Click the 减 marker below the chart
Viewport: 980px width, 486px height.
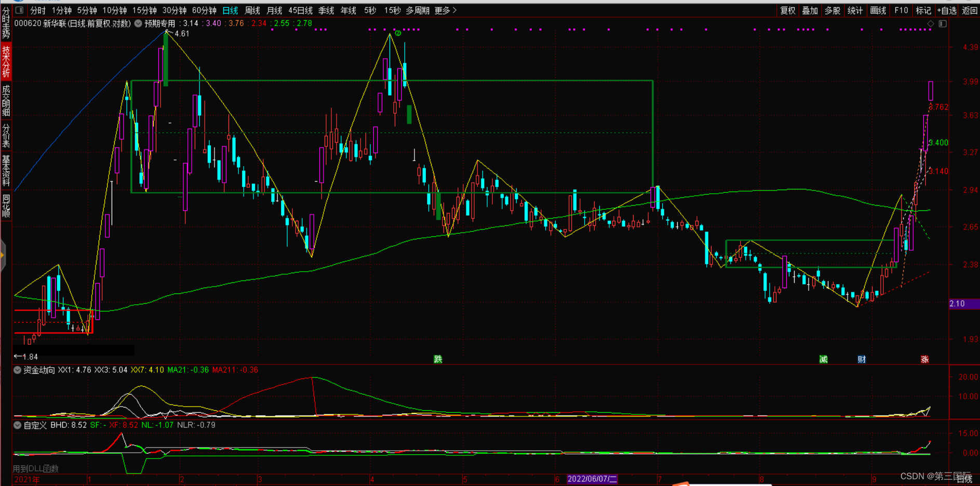(x=823, y=359)
